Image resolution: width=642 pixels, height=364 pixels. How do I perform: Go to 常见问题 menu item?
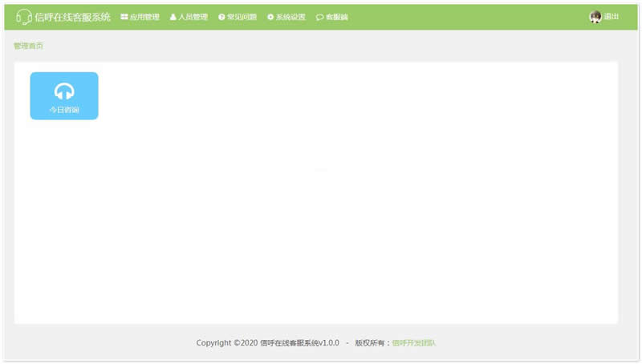(x=242, y=17)
